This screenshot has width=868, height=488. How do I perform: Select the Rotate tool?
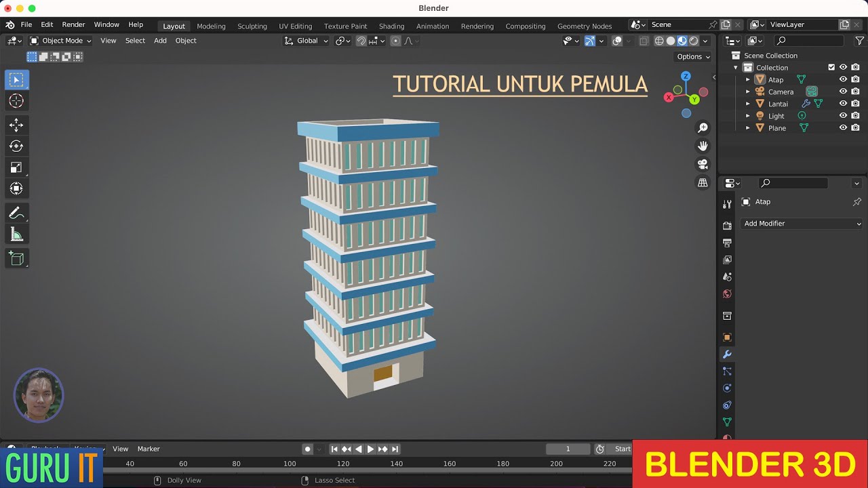tap(17, 146)
